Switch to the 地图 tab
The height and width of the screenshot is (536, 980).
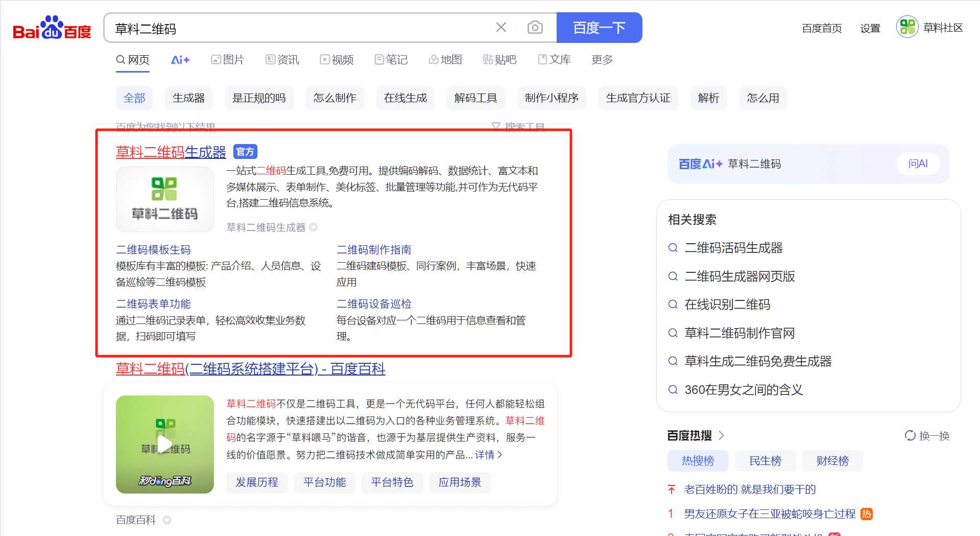[x=445, y=60]
